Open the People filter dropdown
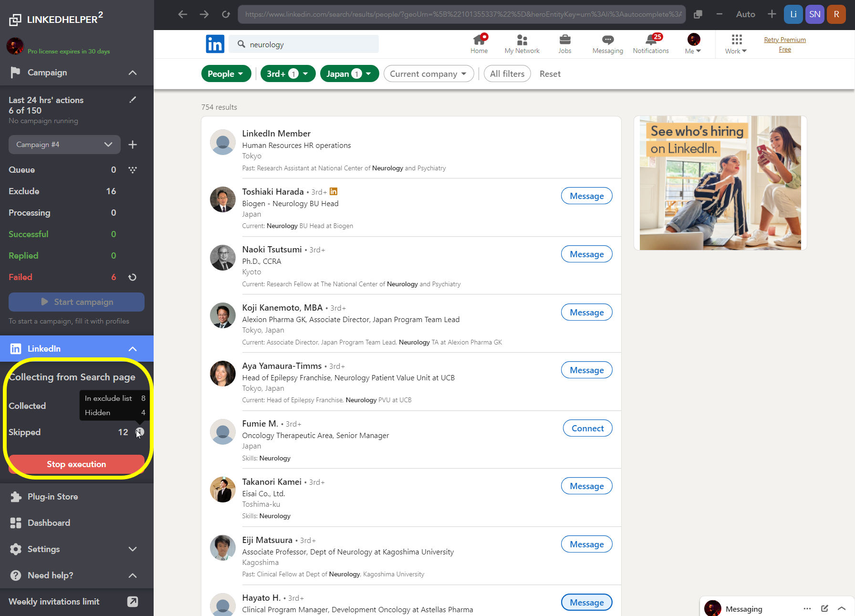 point(226,73)
